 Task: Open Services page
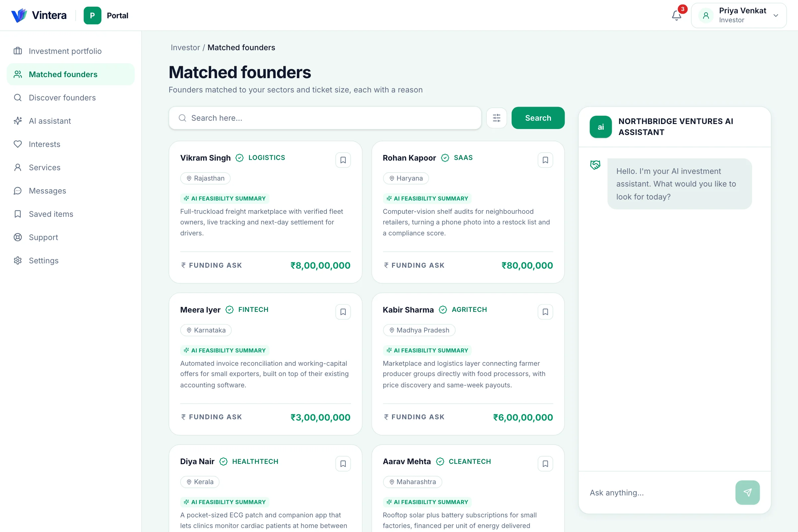(70, 168)
